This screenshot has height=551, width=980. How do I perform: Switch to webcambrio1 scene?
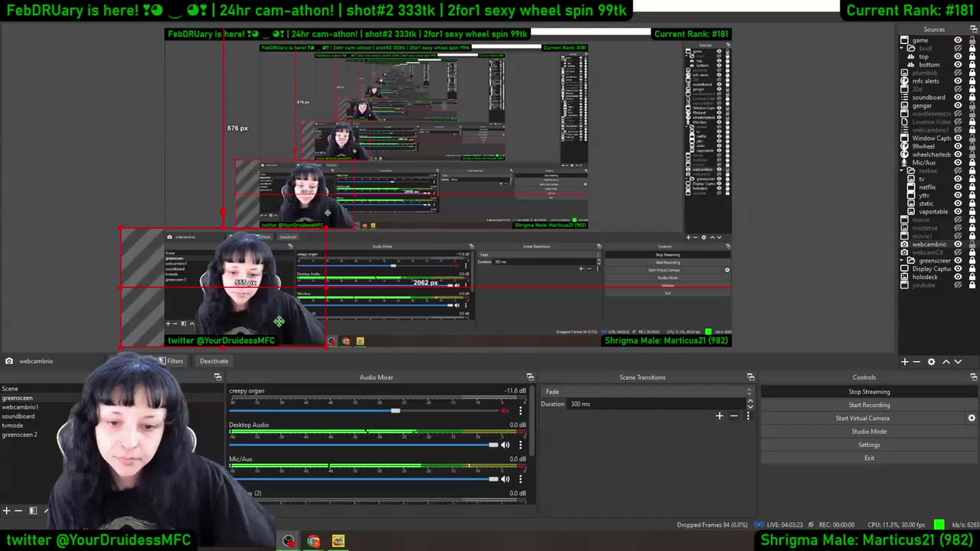(x=20, y=407)
